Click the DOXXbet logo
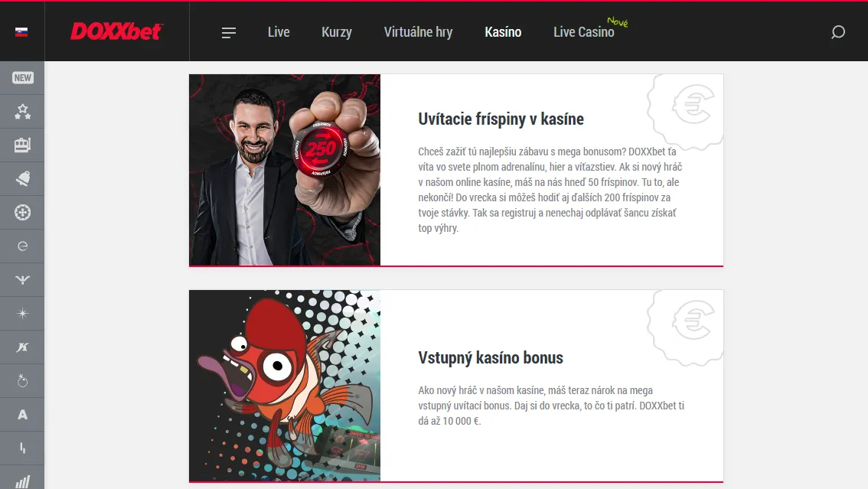868x489 pixels. click(116, 31)
